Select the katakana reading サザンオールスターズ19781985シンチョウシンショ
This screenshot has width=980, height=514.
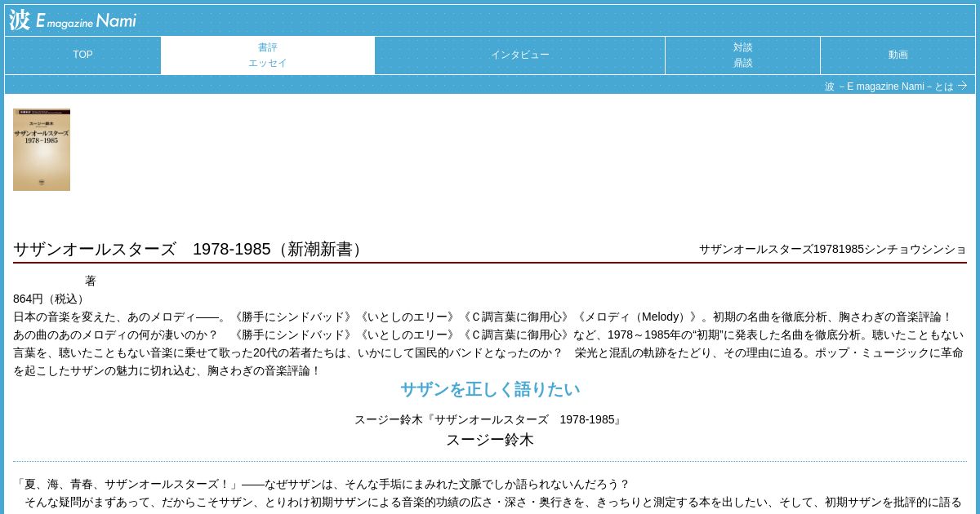(x=832, y=249)
